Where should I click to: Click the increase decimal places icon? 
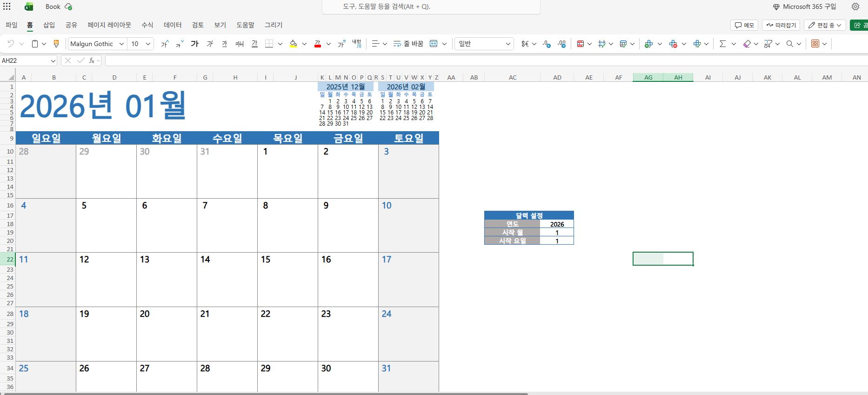pyautogui.click(x=547, y=44)
